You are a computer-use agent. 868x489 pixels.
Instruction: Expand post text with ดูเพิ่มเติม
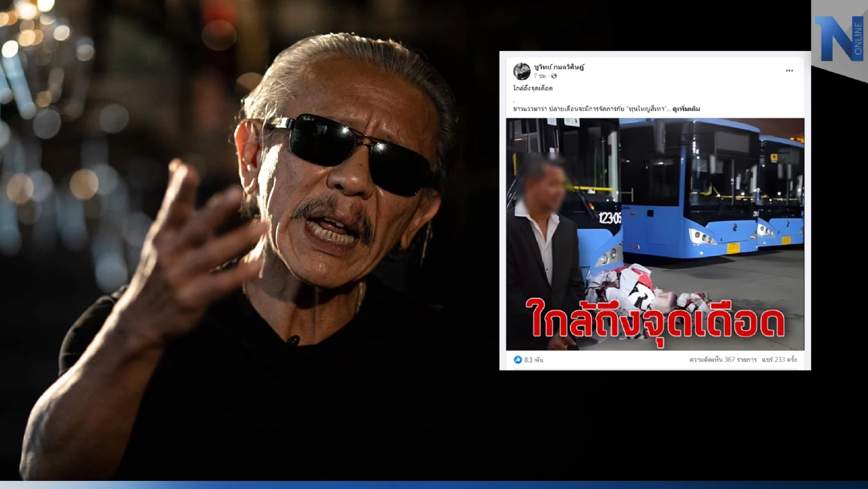click(686, 109)
